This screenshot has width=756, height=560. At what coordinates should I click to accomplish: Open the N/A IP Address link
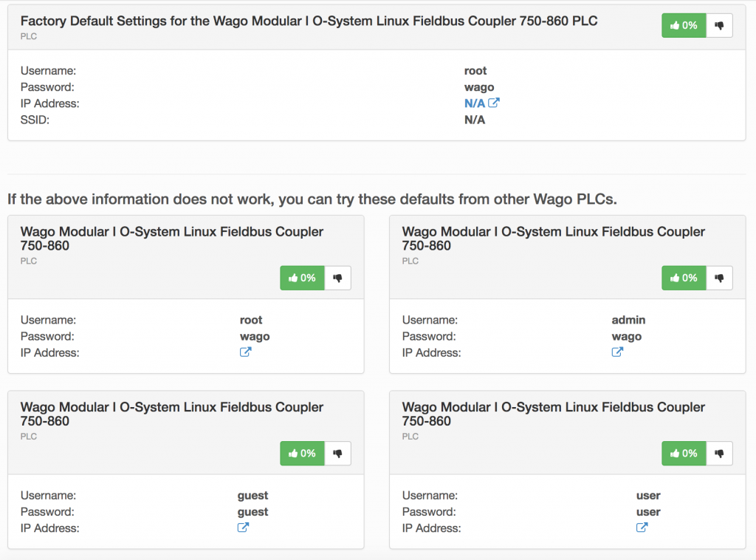[475, 103]
